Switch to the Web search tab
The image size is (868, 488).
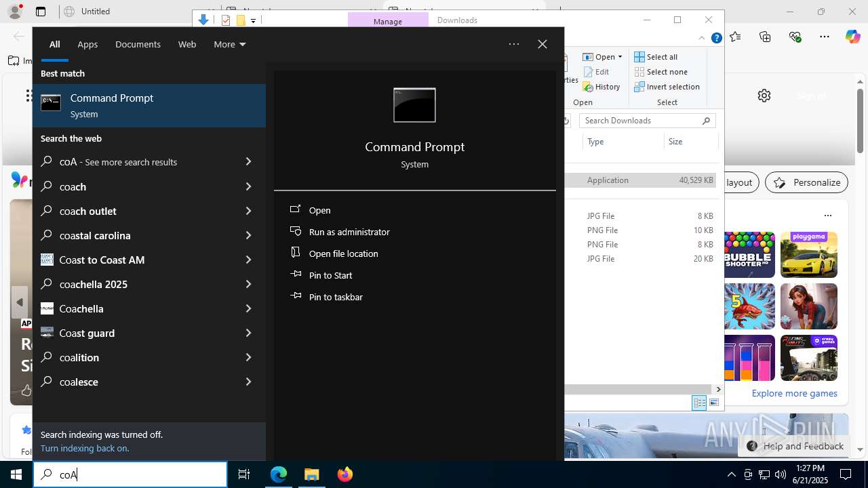[x=187, y=44]
